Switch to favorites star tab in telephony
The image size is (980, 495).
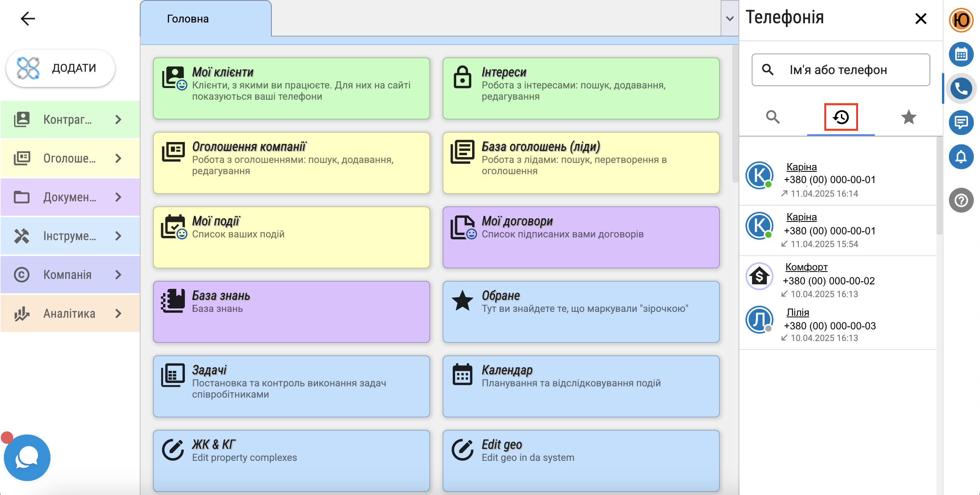pyautogui.click(x=909, y=117)
